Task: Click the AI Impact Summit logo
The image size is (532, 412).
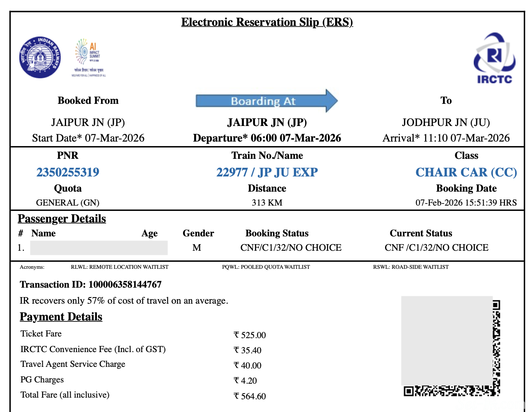Action: point(89,57)
